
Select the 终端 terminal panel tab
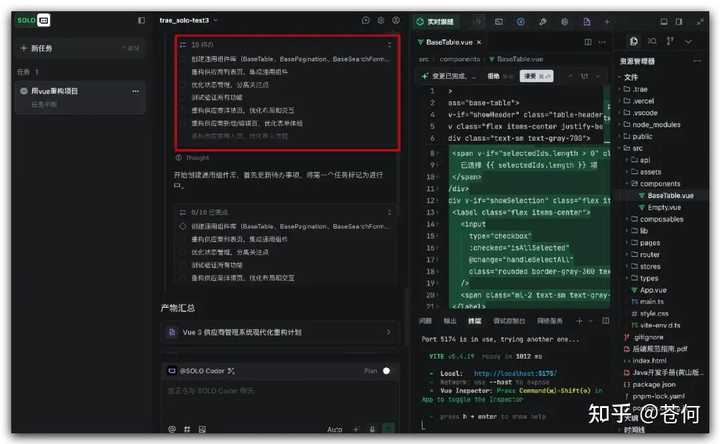tap(474, 321)
